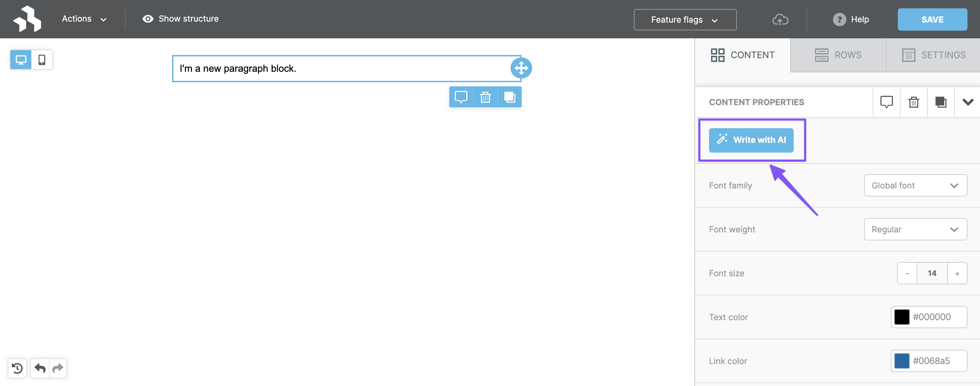Delete the paragraph block using trash icon
The image size is (980, 386).
[x=485, y=97]
